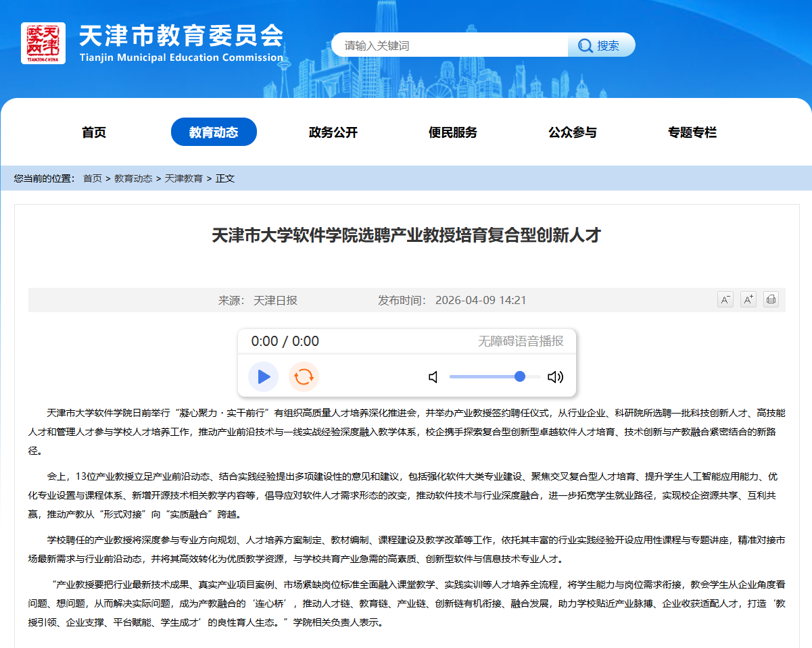Focus the keyword search input field
812x648 pixels.
click(x=450, y=46)
